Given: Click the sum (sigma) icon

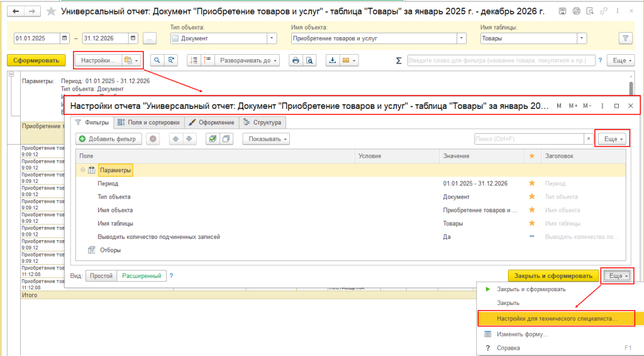Looking at the screenshot, I should pyautogui.click(x=398, y=60).
